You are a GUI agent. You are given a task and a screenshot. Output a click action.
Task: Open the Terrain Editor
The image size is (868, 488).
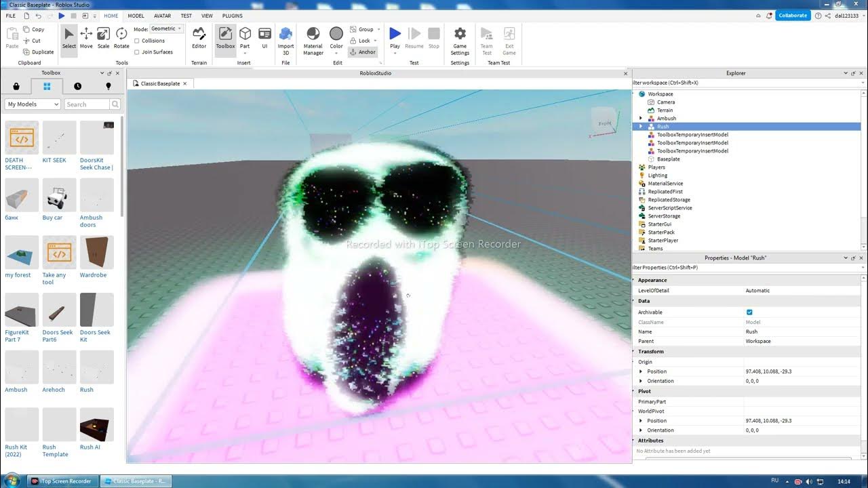(x=199, y=38)
